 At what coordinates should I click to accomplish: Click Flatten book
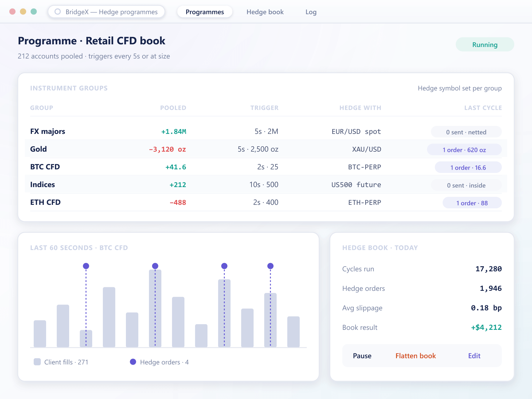pyautogui.click(x=416, y=356)
